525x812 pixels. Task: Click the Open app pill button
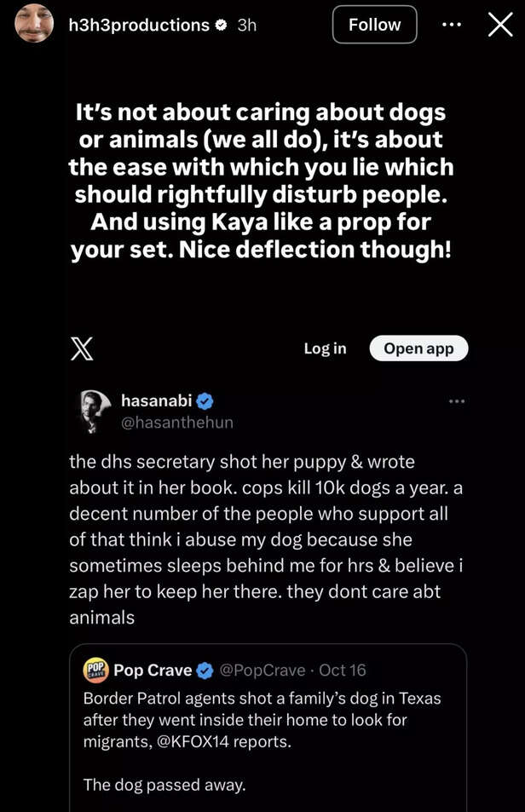418,348
